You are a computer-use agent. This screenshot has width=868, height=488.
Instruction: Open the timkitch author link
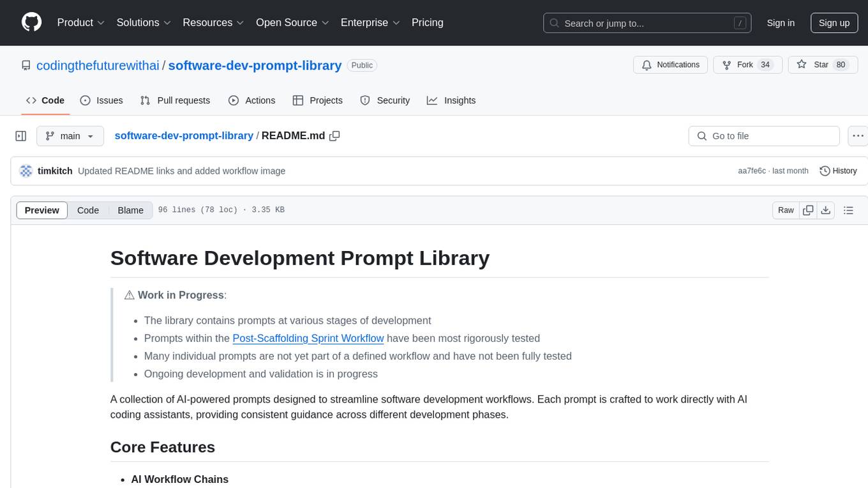(55, 171)
